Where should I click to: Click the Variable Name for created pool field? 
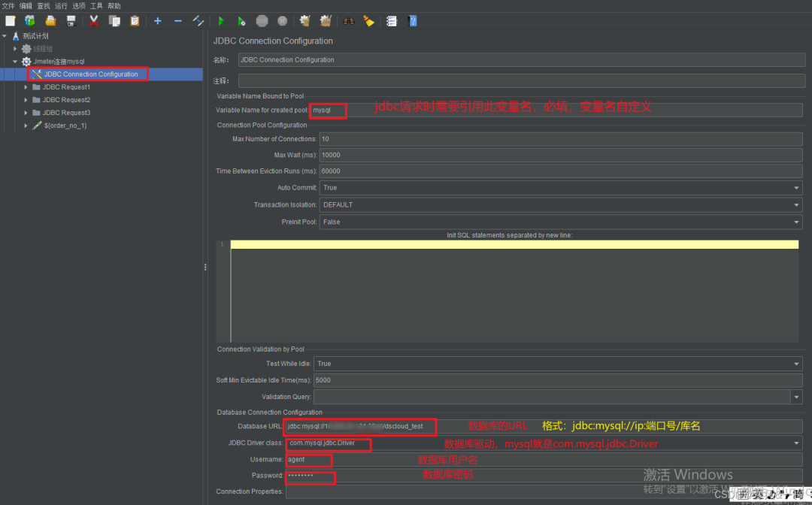(327, 110)
